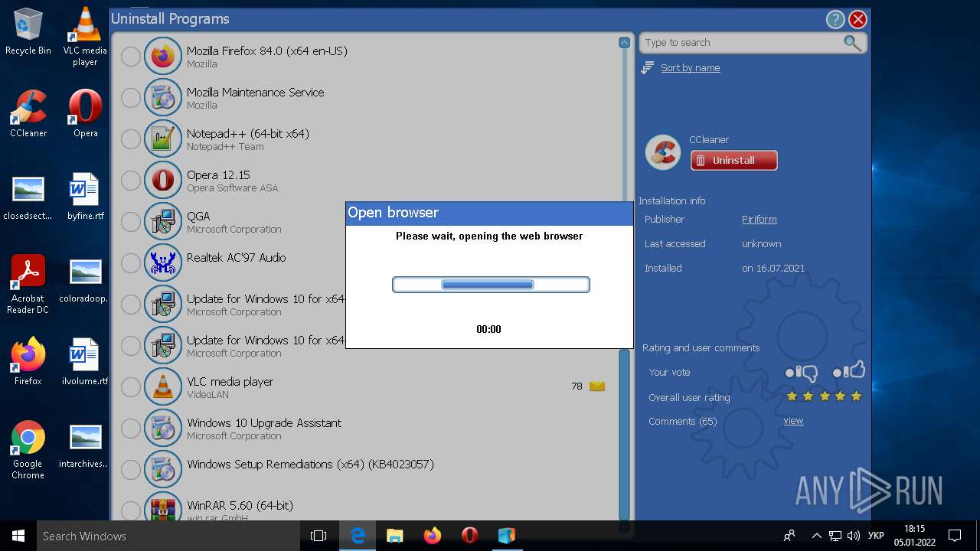Click the search magnifier icon
This screenshot has height=551, width=980.
852,43
